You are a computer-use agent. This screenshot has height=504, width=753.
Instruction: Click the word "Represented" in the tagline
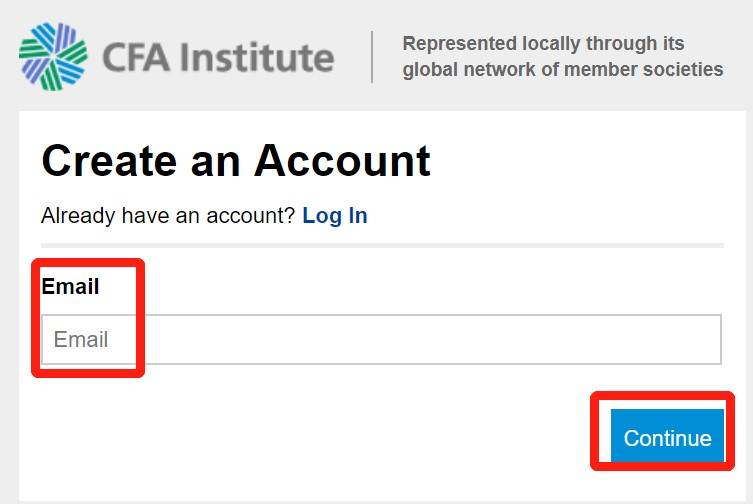(458, 44)
